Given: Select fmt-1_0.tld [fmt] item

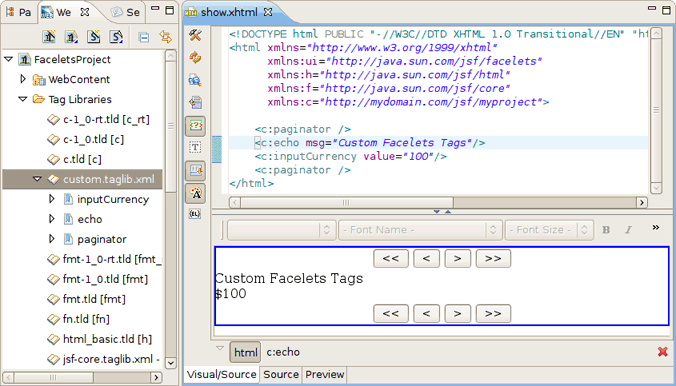Looking at the screenshot, I should [x=97, y=279].
